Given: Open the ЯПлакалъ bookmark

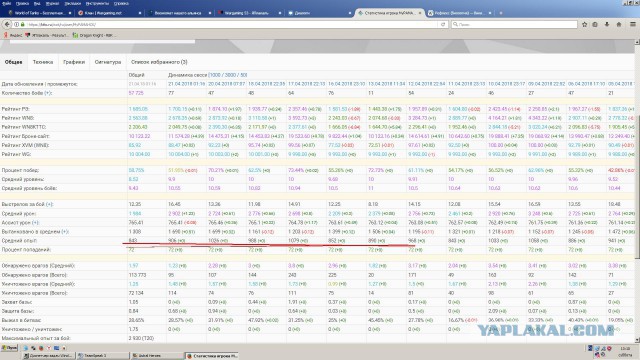Looking at the screenshot, I should coord(48,36).
